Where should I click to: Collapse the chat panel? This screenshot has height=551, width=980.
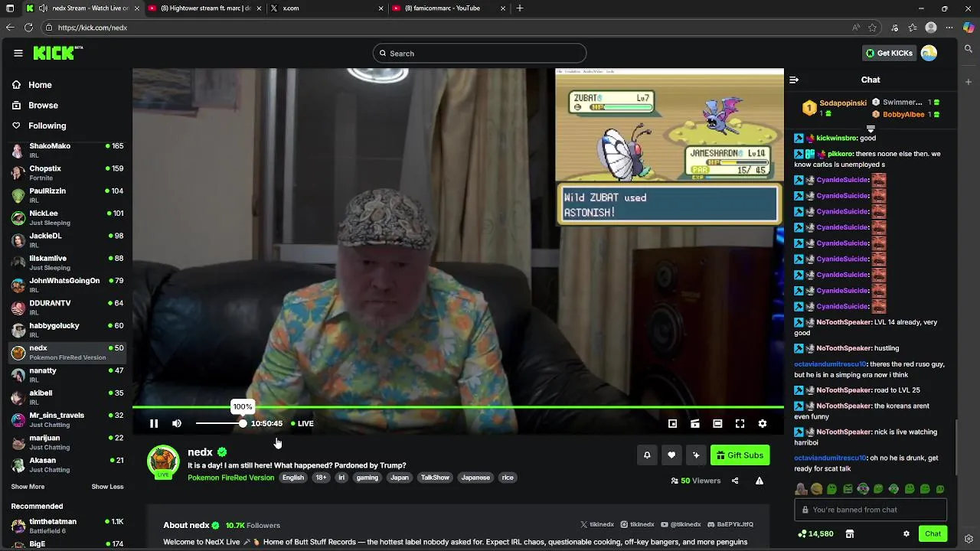(x=794, y=80)
